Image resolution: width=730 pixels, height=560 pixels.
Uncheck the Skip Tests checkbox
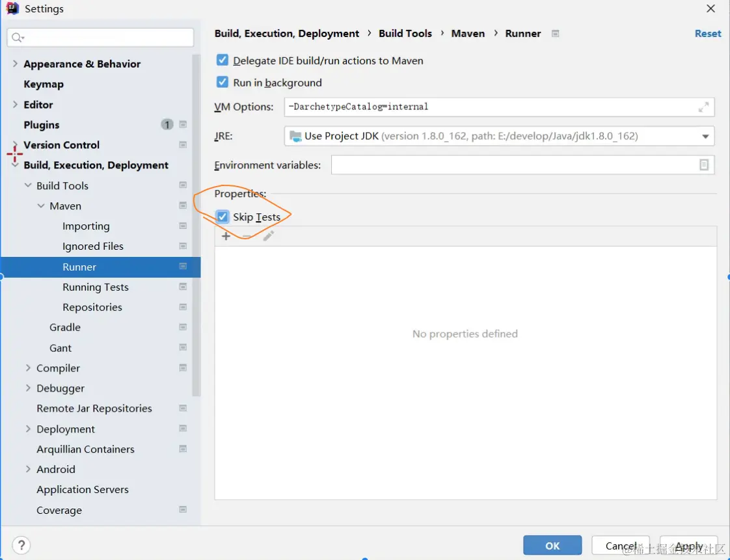click(223, 217)
